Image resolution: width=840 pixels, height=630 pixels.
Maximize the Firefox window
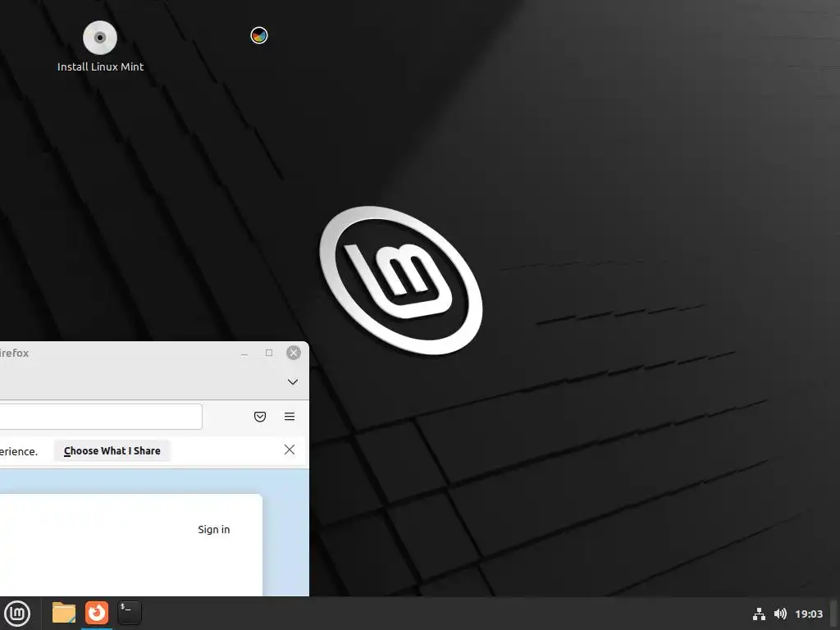click(x=269, y=353)
